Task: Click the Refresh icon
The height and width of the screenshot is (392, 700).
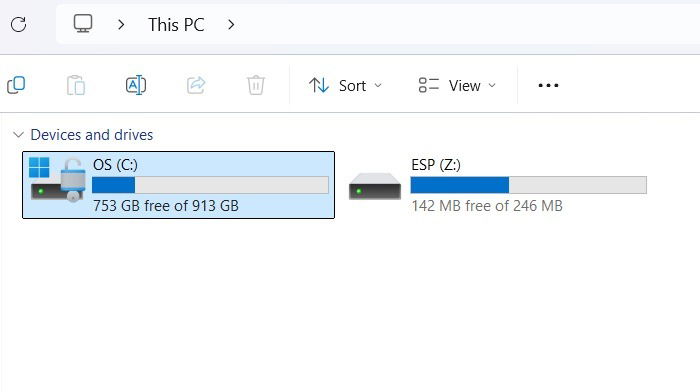Action: point(19,25)
